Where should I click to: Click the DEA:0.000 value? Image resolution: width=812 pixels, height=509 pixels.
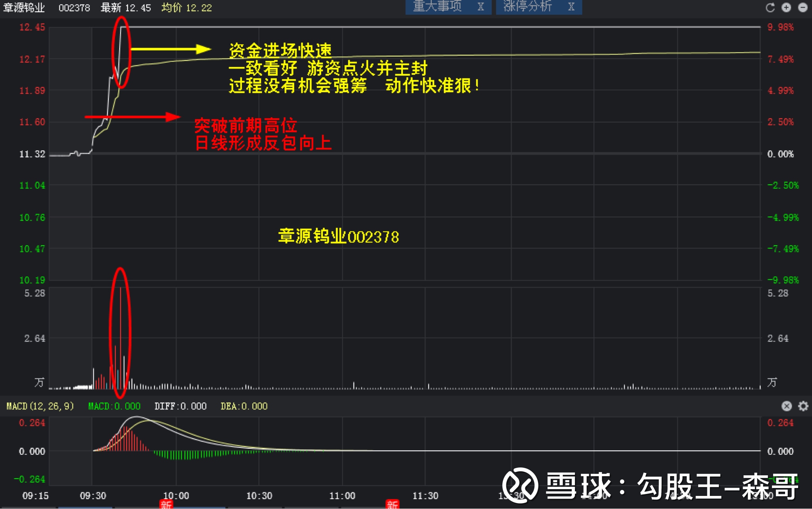[x=244, y=406]
